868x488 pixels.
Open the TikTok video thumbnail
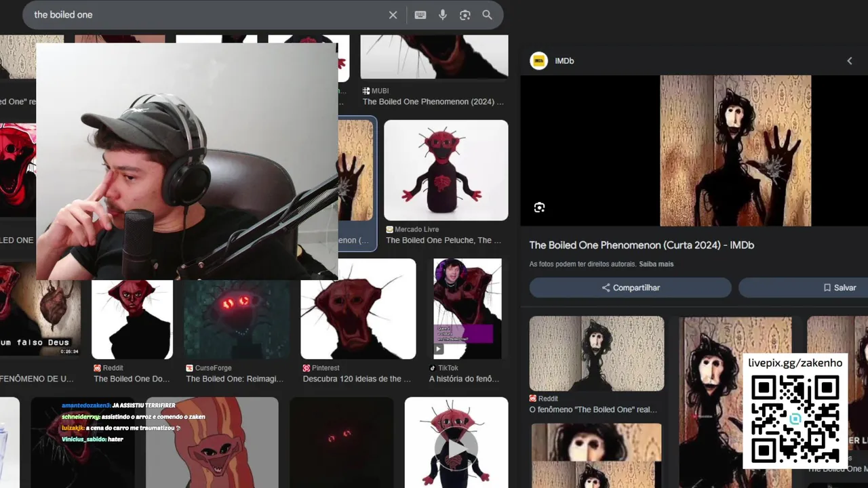coord(467,309)
